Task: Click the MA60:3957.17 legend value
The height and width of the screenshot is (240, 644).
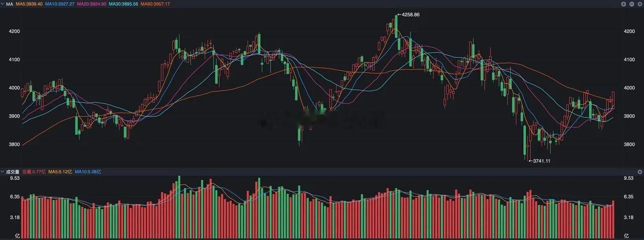Action: tap(155, 4)
